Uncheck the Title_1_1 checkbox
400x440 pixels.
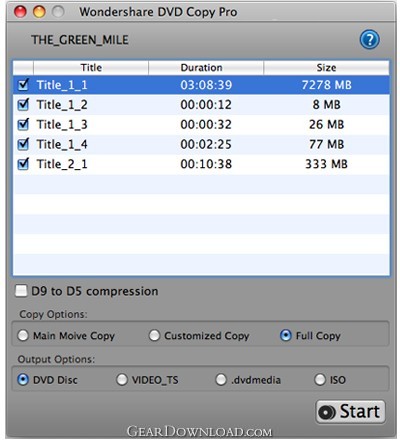pos(23,85)
